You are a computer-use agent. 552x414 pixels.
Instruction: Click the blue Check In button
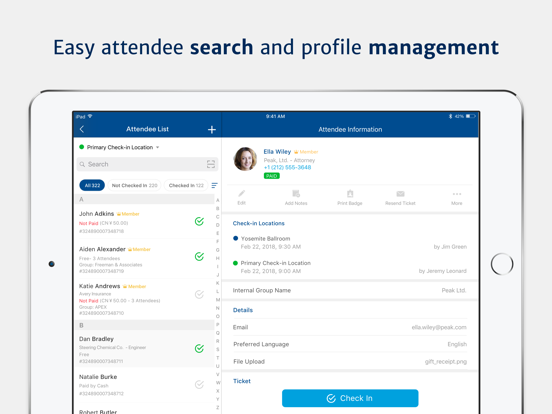tap(350, 398)
